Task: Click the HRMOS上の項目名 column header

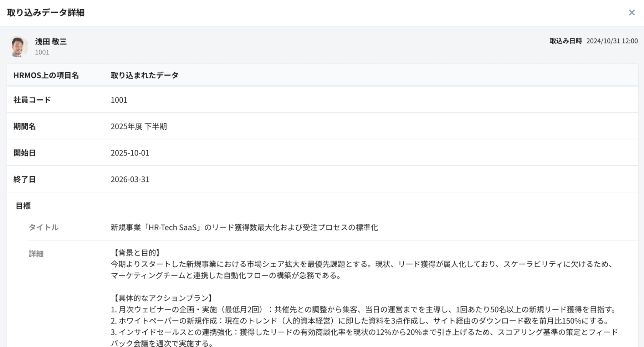Action: tap(46, 75)
